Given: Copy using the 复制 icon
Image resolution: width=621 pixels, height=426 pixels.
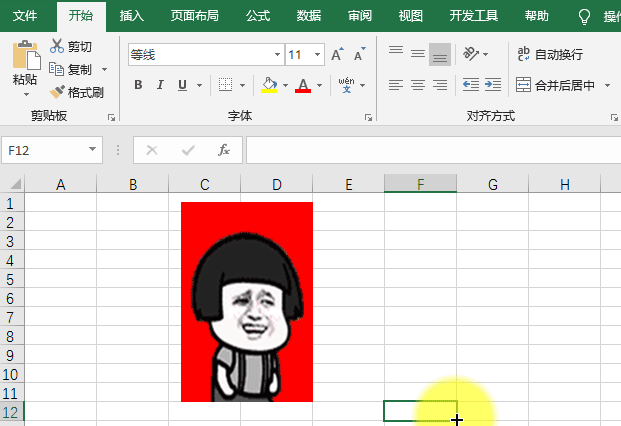Looking at the screenshot, I should tap(56, 69).
